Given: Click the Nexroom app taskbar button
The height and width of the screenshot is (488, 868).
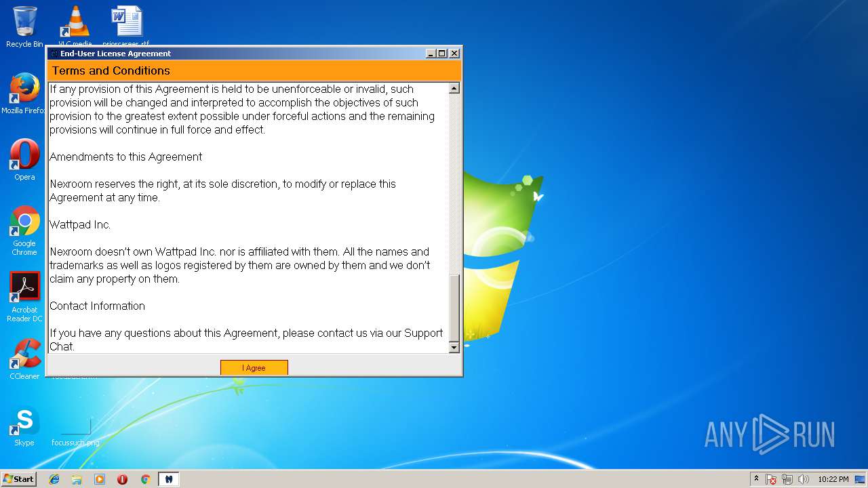Looking at the screenshot, I should click(x=169, y=479).
